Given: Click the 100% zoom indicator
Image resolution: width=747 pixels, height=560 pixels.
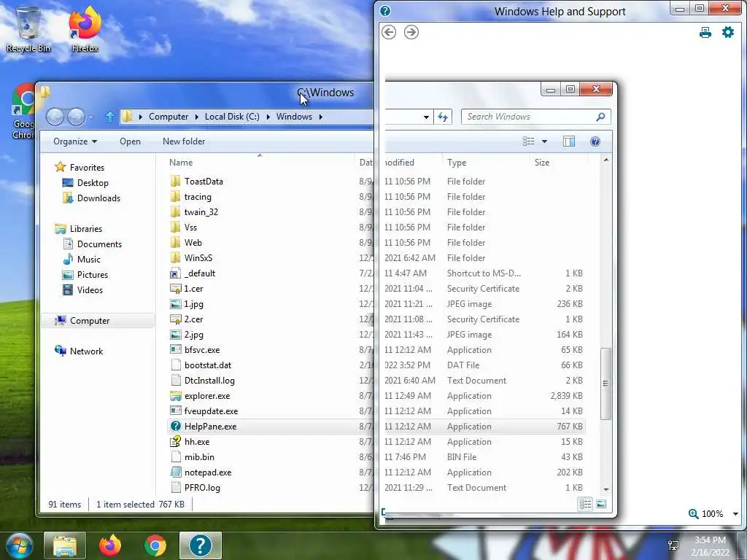Looking at the screenshot, I should click(706, 514).
